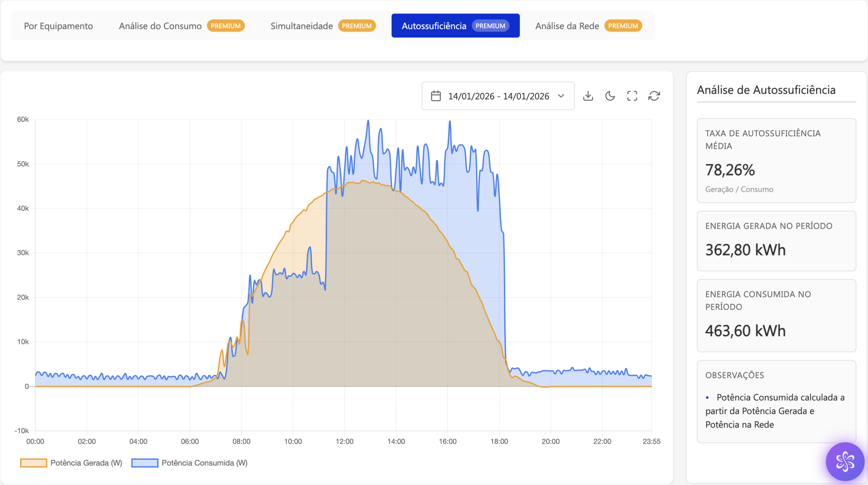Select date range 14/01/2026 - 14/01/2026
Image resolution: width=868 pixels, height=485 pixels.
click(x=498, y=96)
